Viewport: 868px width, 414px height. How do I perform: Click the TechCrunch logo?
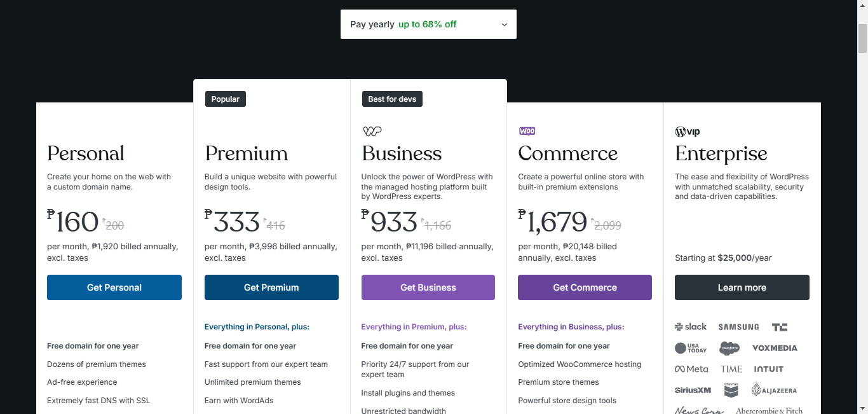pos(780,327)
